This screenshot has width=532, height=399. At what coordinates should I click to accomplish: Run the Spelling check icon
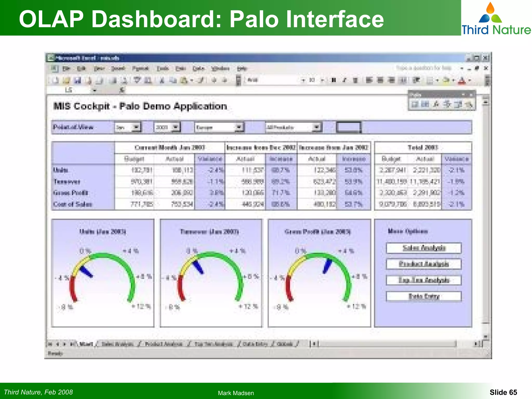click(137, 81)
